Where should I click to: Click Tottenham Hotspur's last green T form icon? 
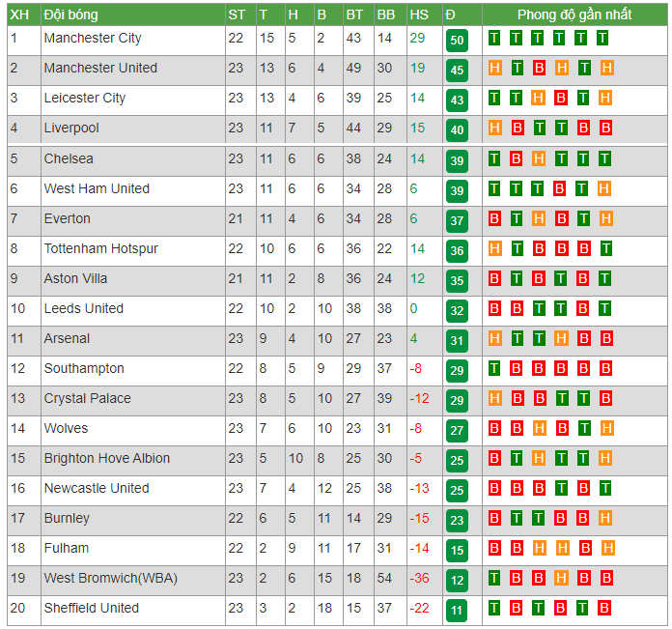[x=605, y=248]
